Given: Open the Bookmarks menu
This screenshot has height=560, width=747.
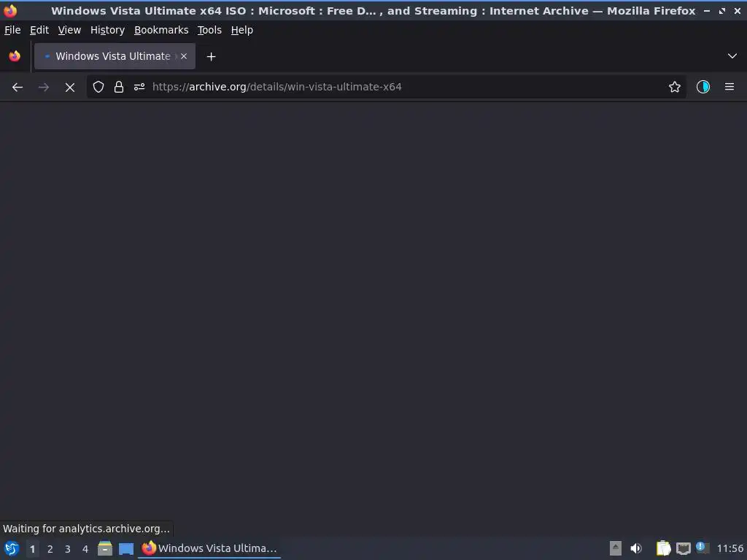Looking at the screenshot, I should click(161, 30).
